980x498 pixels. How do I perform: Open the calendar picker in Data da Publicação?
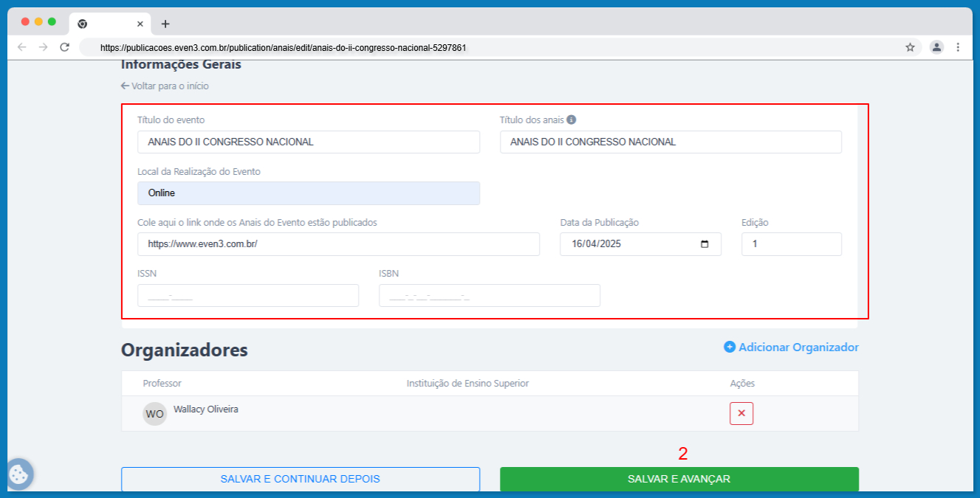(x=705, y=244)
